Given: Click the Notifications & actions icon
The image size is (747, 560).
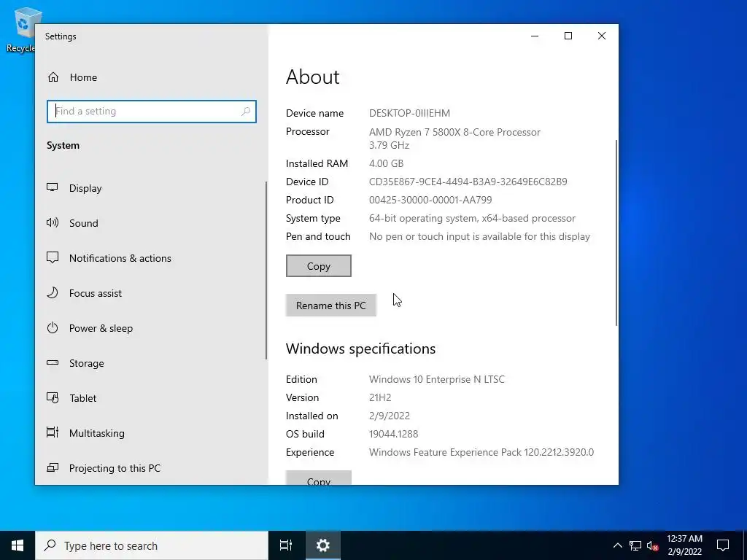Looking at the screenshot, I should pyautogui.click(x=53, y=257).
